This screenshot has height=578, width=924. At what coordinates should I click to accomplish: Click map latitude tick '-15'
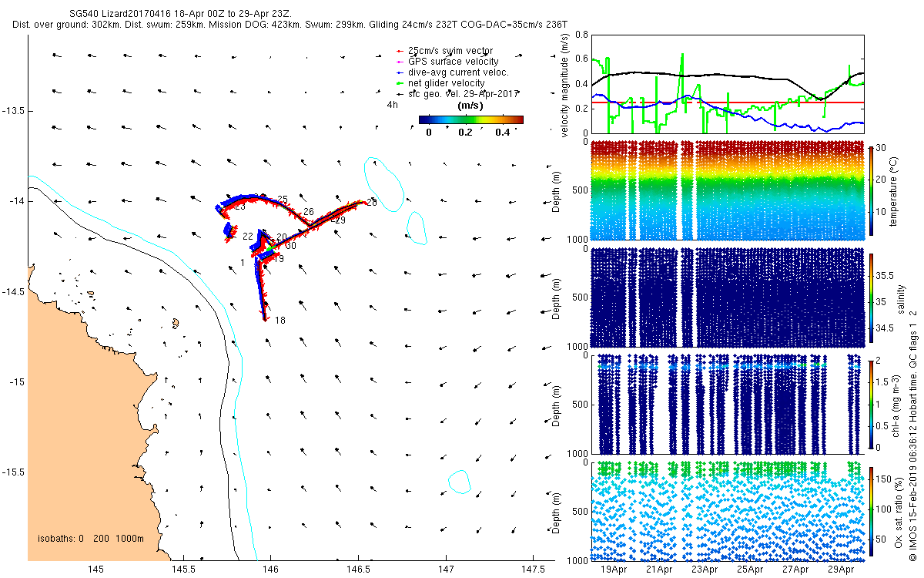(x=16, y=382)
